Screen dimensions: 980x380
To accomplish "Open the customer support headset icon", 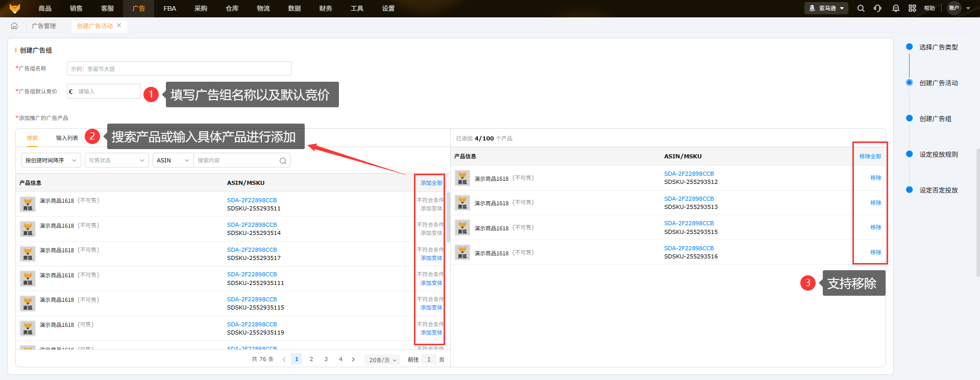I will pos(877,8).
